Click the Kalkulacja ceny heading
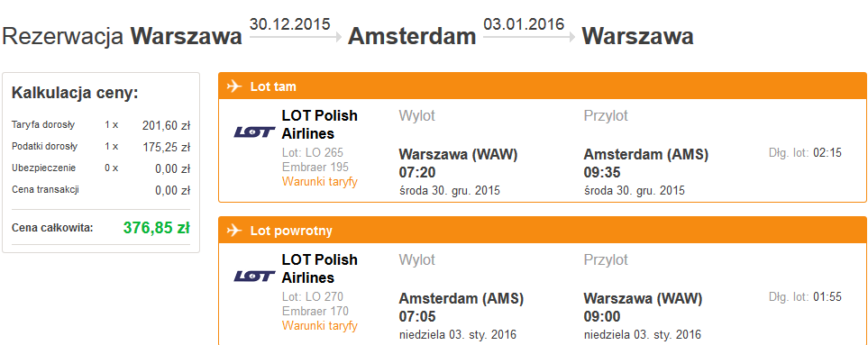Viewport: 868px width, 345px height. [75, 93]
